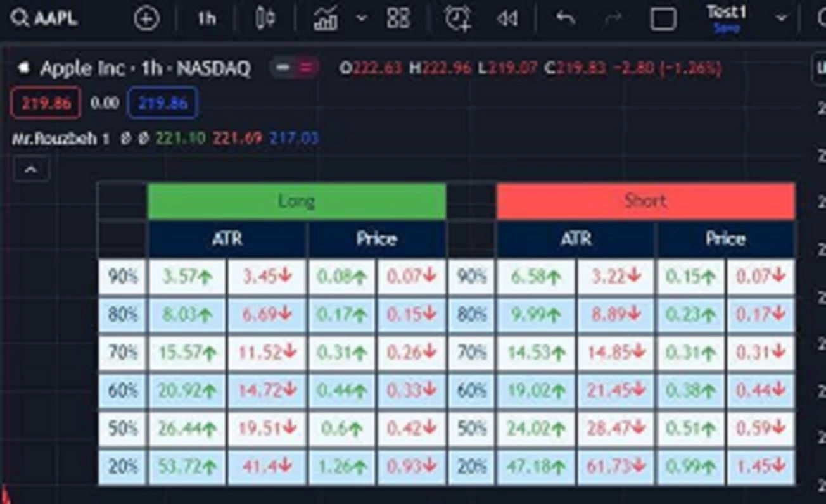Click the 3.45 down cell
This screenshot has width=826, height=504.
(x=267, y=277)
